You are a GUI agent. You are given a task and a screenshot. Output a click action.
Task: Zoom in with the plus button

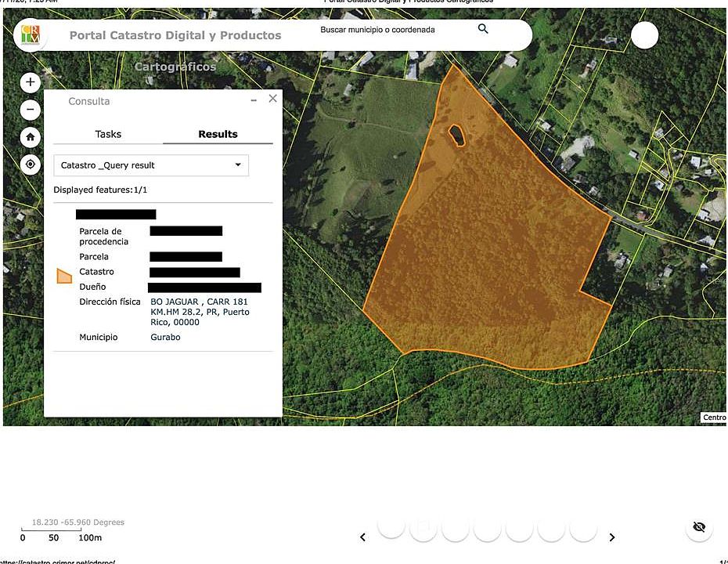(x=31, y=82)
